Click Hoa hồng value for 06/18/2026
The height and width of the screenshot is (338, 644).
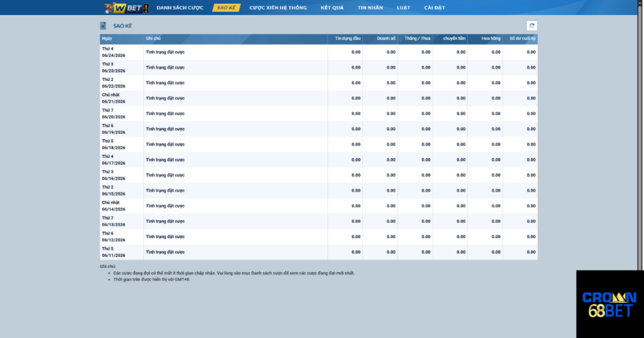496,144
